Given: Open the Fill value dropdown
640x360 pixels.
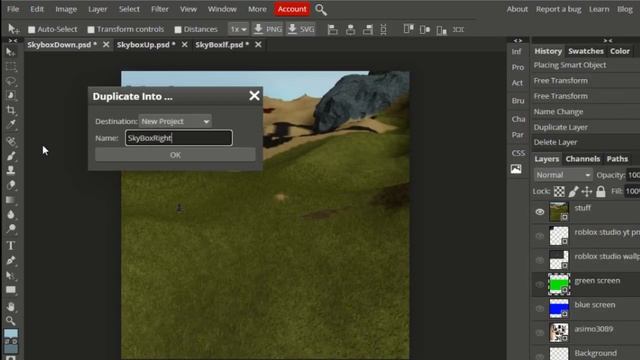Looking at the screenshot, I should coord(632,191).
